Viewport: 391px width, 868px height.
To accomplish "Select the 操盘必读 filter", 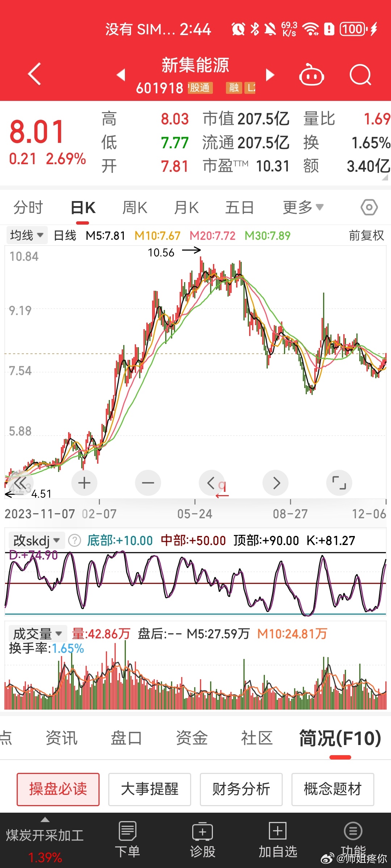I will (x=58, y=789).
